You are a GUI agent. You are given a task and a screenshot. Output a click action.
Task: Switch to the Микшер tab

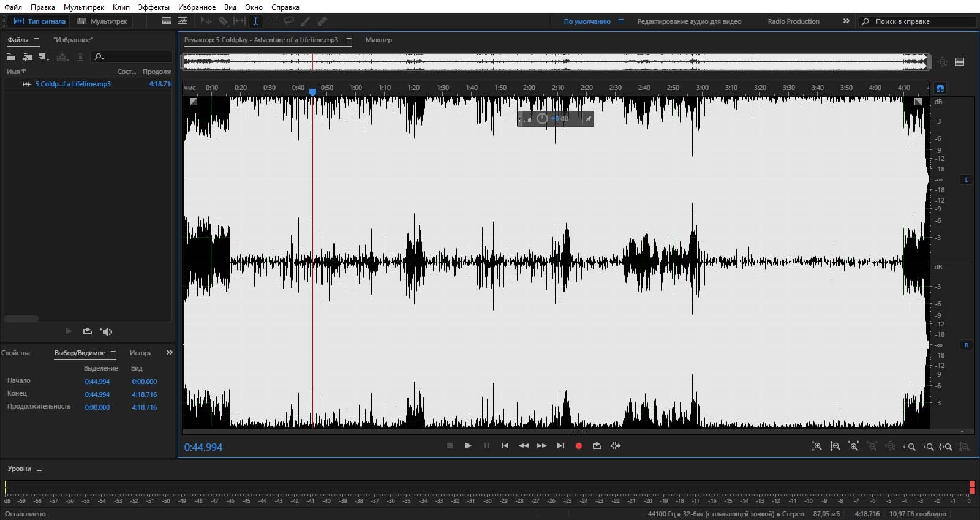[379, 40]
